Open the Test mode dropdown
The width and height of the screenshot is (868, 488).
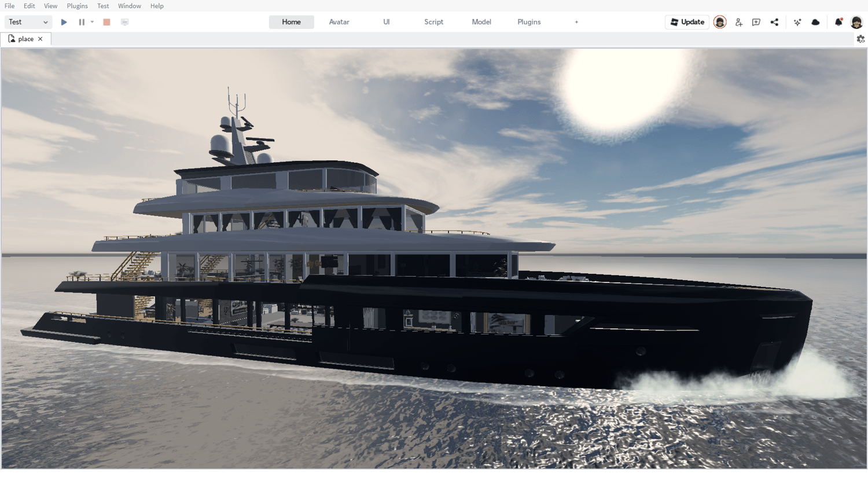[28, 22]
